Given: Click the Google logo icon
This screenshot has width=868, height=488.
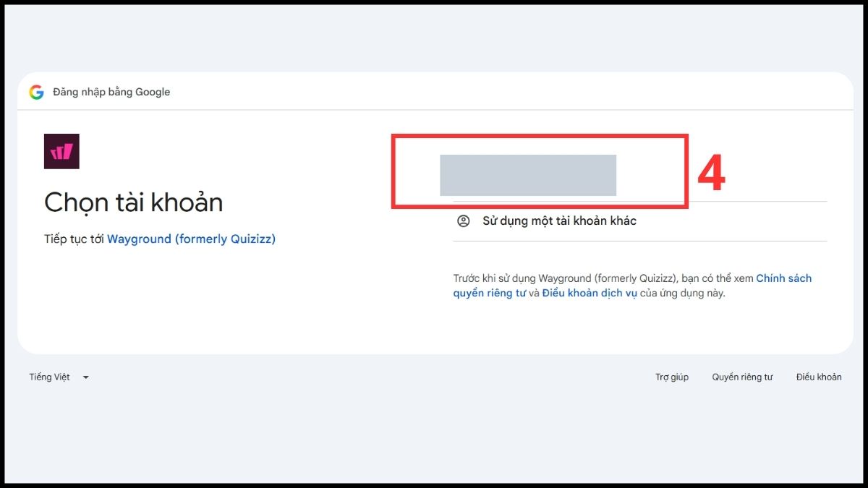Looking at the screenshot, I should [36, 92].
